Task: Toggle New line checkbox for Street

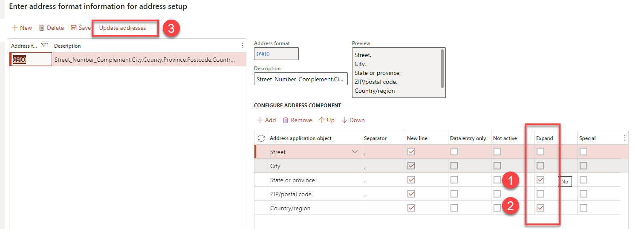Action: 411,152
